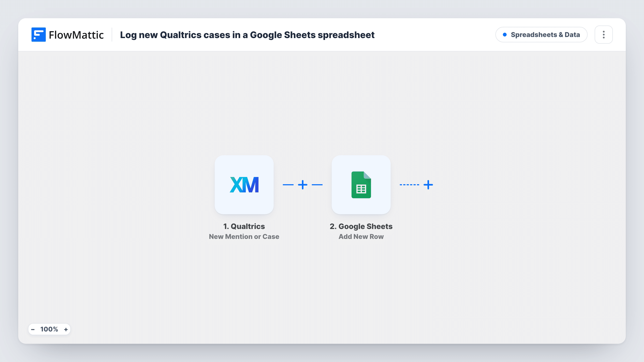Open the three-dot options menu
Image resolution: width=644 pixels, height=362 pixels.
(x=604, y=35)
